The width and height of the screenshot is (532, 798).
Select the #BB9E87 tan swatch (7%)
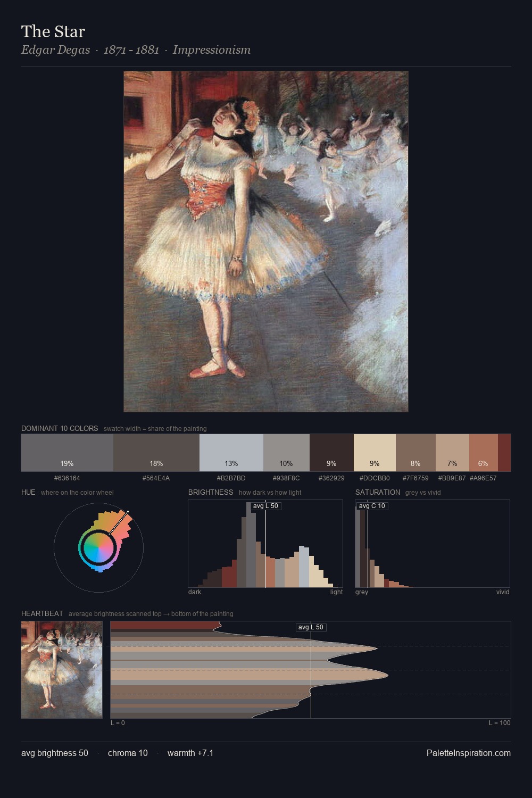coord(452,453)
